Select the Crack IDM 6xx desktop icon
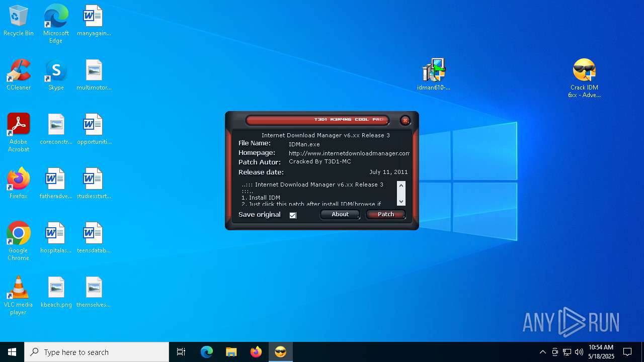This screenshot has width=644, height=362. coord(584,78)
